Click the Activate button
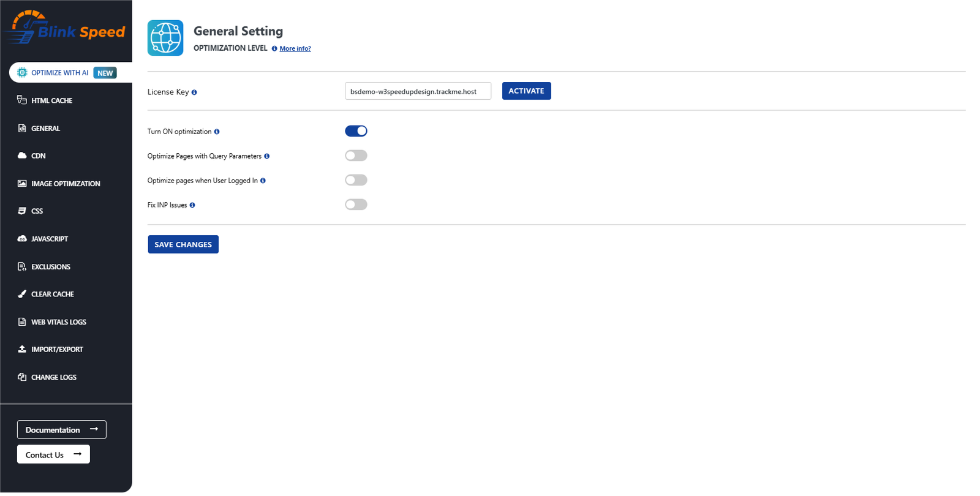The width and height of the screenshot is (980, 496). click(x=526, y=91)
